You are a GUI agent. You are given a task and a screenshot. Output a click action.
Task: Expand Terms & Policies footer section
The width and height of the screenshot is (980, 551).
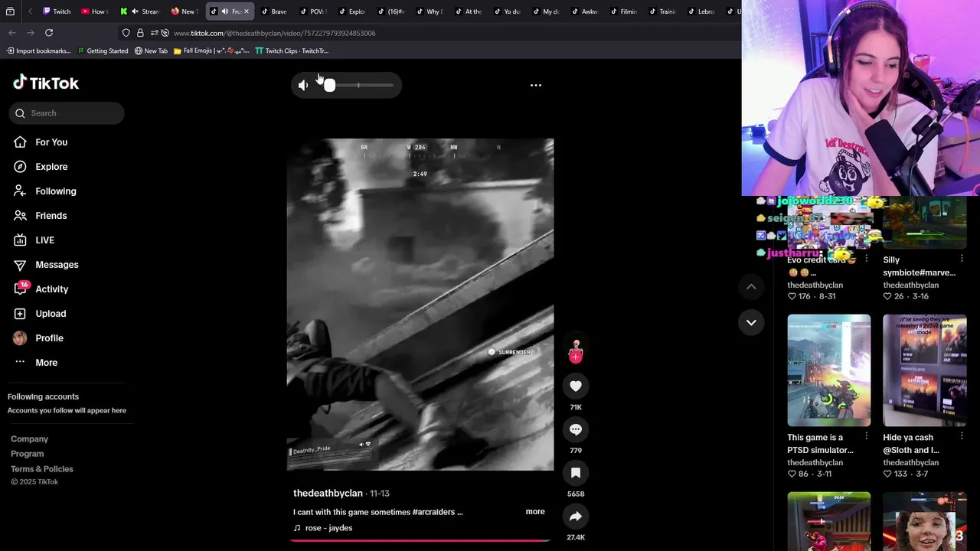[x=42, y=469]
